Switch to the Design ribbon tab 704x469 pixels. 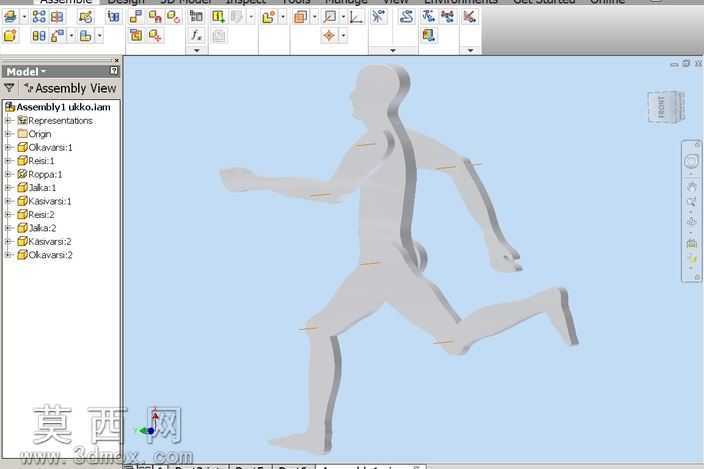[x=126, y=2]
